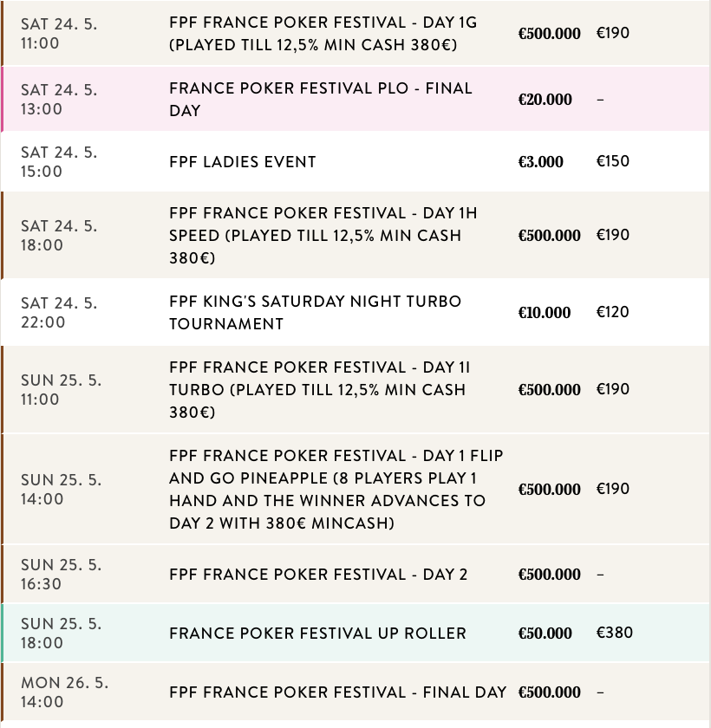Click the €20.000 guarantee for PLO Final
Screen dimensions: 711x728
[545, 100]
